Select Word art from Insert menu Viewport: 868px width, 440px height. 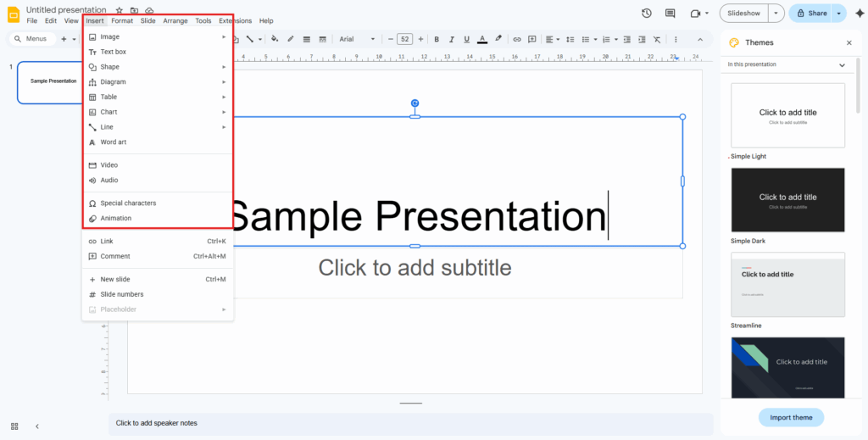point(113,142)
